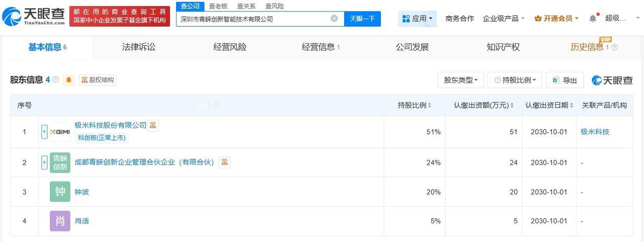This screenshot has width=644, height=242.
Task: Open the TianYanCha logo homepage
Action: tap(33, 16)
